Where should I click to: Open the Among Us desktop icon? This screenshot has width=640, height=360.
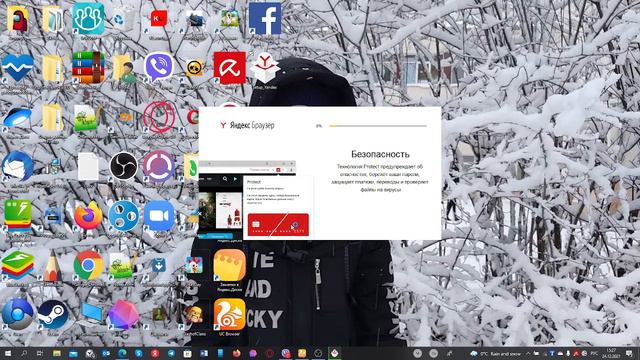point(18,19)
